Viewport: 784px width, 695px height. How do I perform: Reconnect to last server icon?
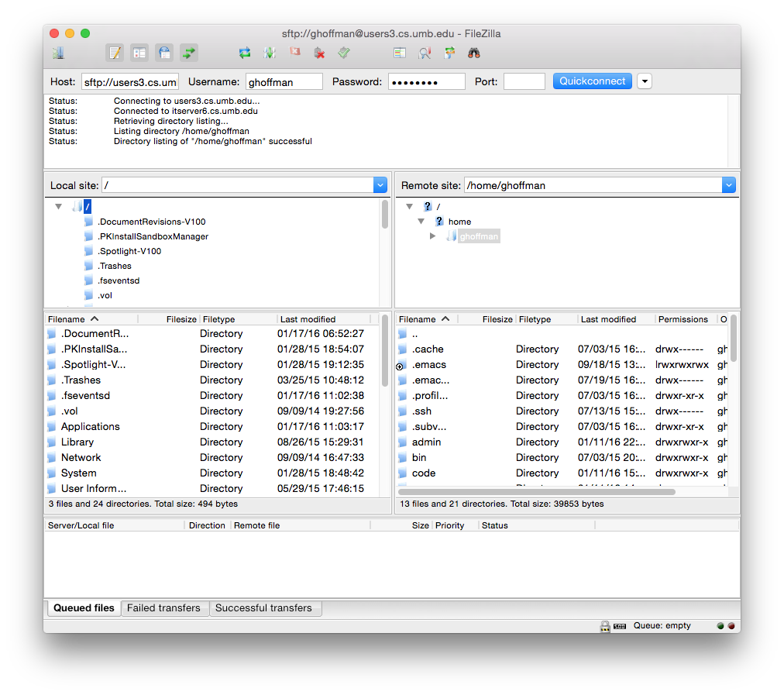click(344, 53)
